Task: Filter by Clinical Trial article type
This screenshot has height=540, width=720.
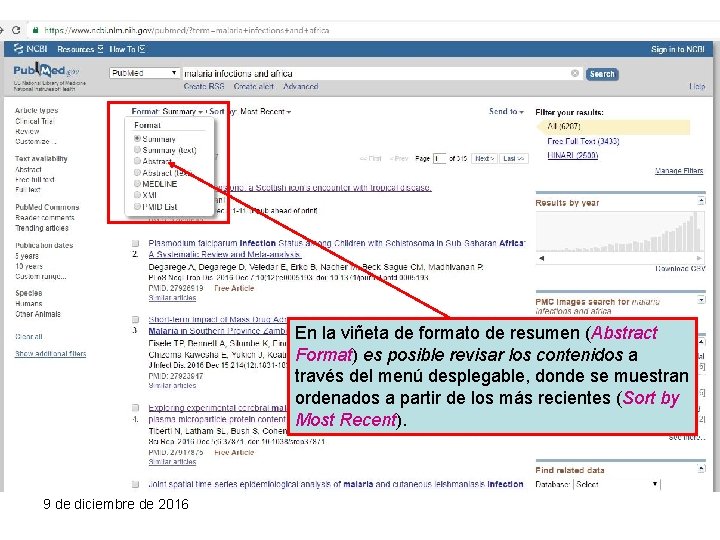Action: tap(34, 121)
